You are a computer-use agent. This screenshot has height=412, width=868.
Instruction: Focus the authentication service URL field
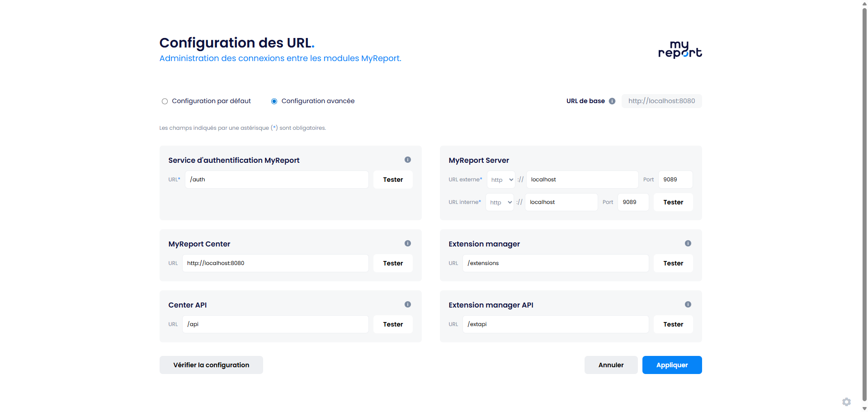pos(276,180)
